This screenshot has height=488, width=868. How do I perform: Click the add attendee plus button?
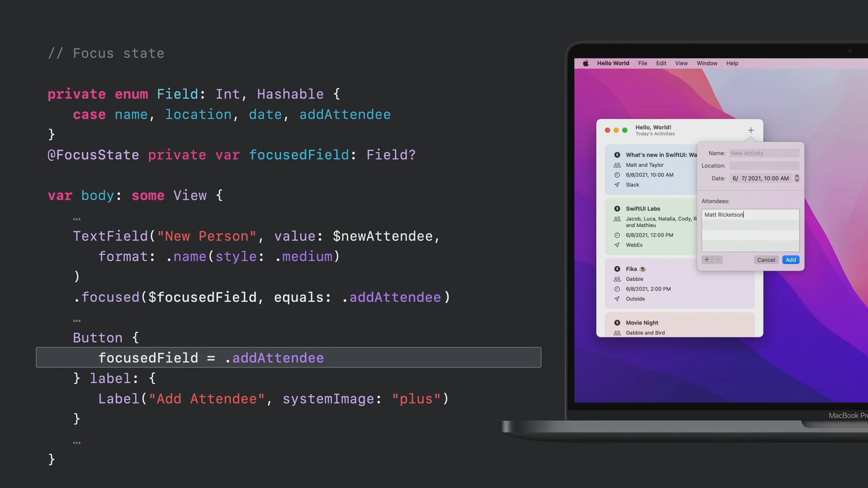pos(707,260)
